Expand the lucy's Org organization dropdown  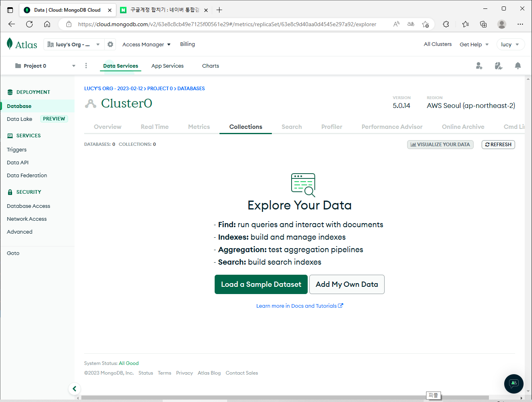pos(73,44)
